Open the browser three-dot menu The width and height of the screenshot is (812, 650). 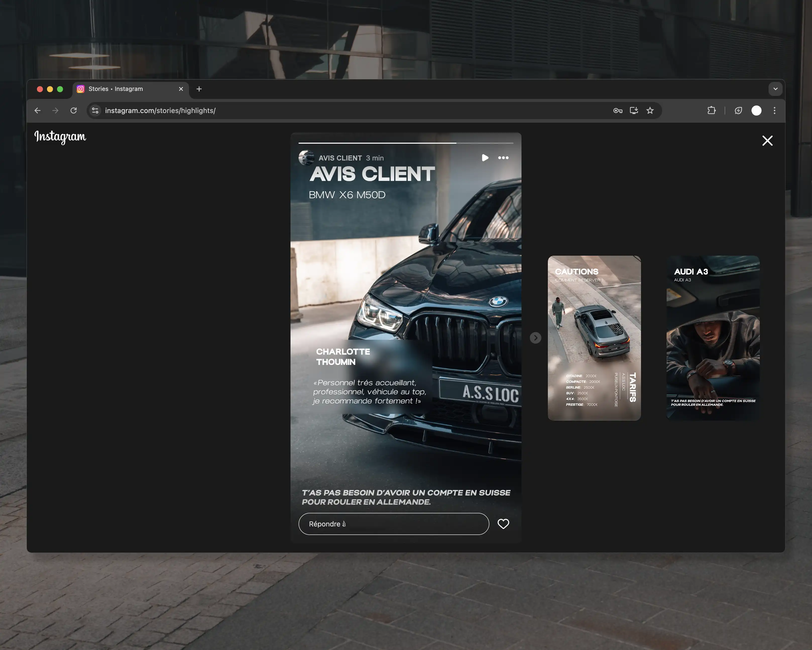click(774, 111)
